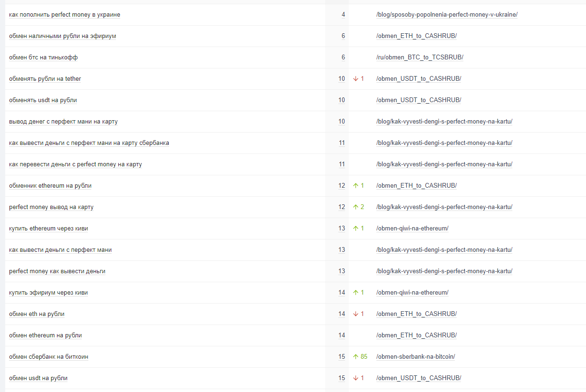The image size is (586, 392).
Task: Open the sposoby-popolnenia-perfect-money-v-ukraine blog URL
Action: pyautogui.click(x=447, y=15)
